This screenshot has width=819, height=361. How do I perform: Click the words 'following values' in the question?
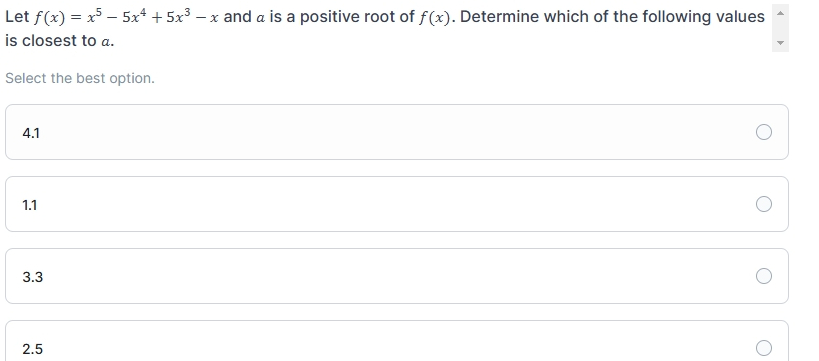[703, 17]
